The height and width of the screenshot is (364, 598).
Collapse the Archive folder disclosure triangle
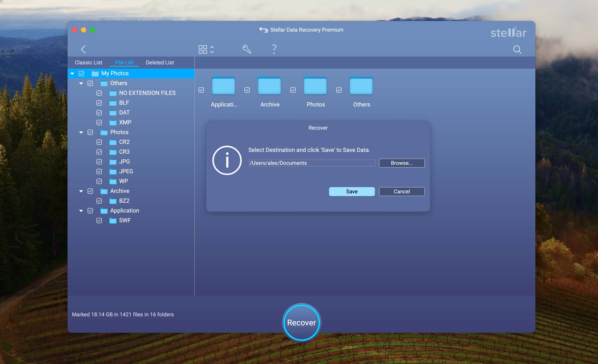tap(81, 191)
